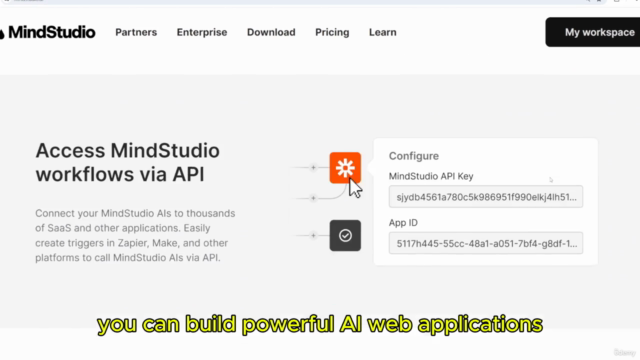The width and height of the screenshot is (640, 360).
Task: Click the MindStudio logo
Action: (x=47, y=32)
